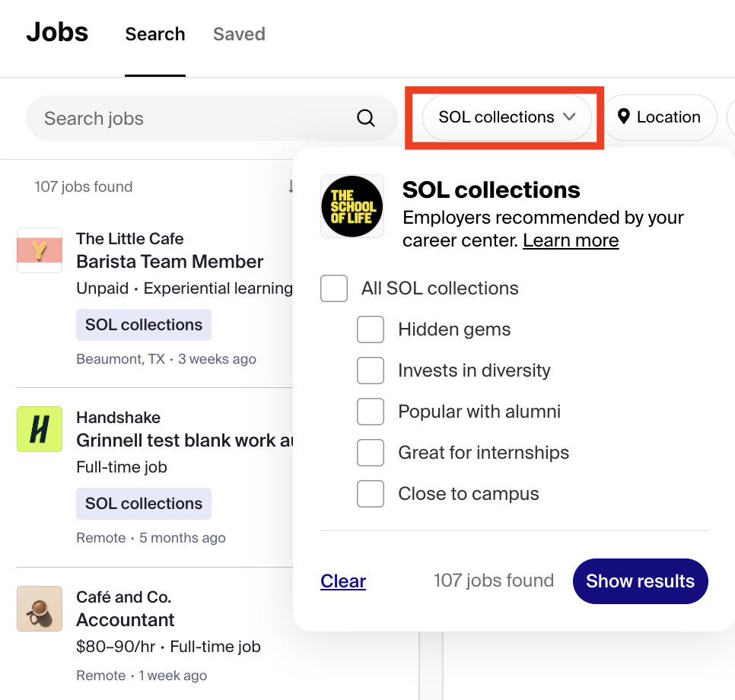Collapse the SOL collections dropdown filter
The image size is (735, 700).
tap(507, 117)
